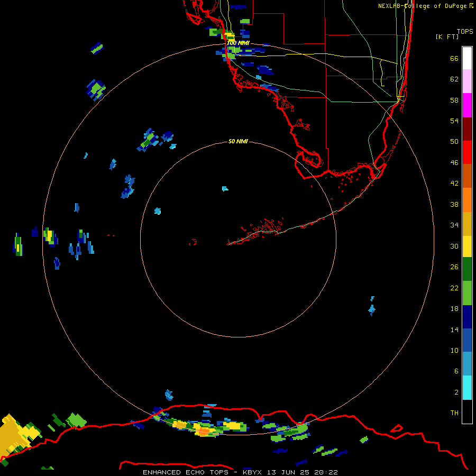Click the magenta legend swatch
This screenshot has height=476, width=476.
(x=467, y=105)
